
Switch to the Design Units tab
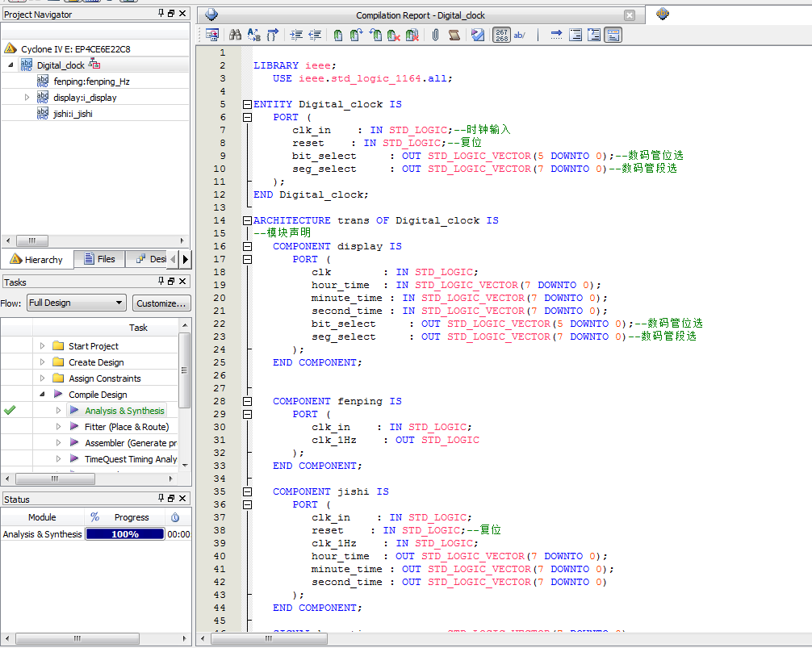coord(151,259)
